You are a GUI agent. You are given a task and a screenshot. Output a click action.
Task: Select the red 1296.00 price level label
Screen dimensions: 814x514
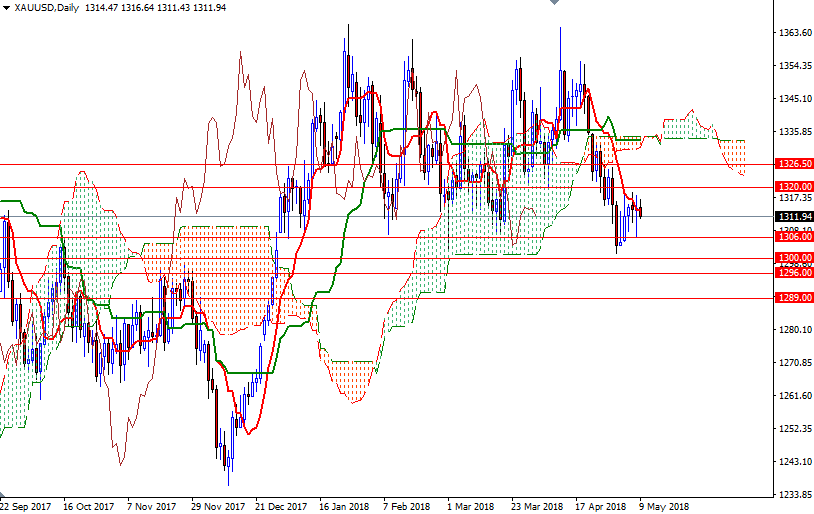pos(793,272)
